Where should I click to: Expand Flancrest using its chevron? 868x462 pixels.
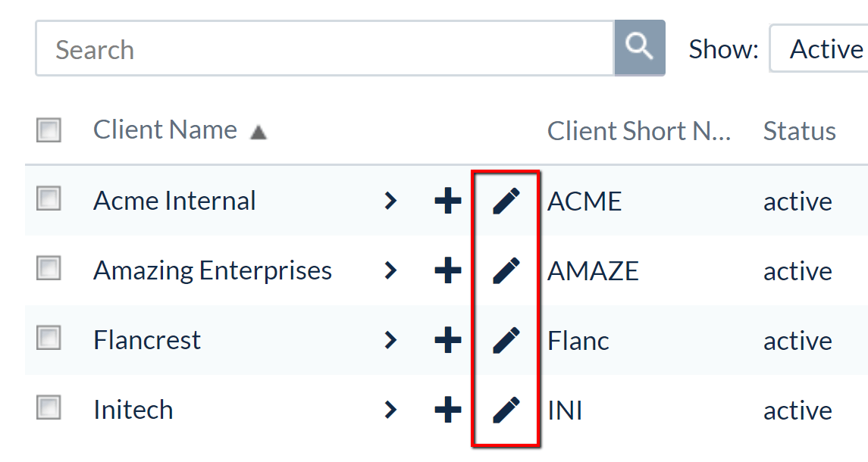(x=390, y=340)
